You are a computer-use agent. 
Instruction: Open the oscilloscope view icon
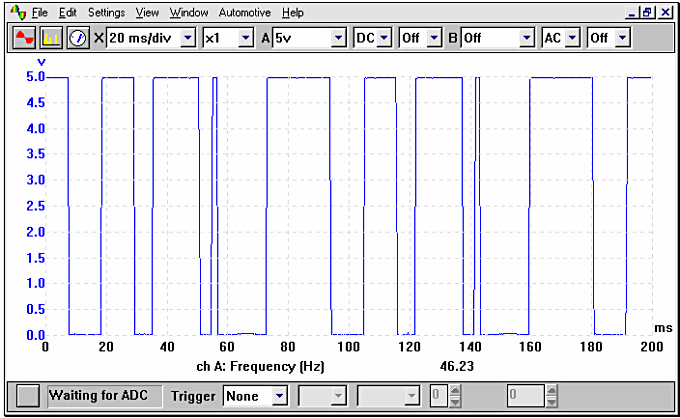click(x=24, y=38)
